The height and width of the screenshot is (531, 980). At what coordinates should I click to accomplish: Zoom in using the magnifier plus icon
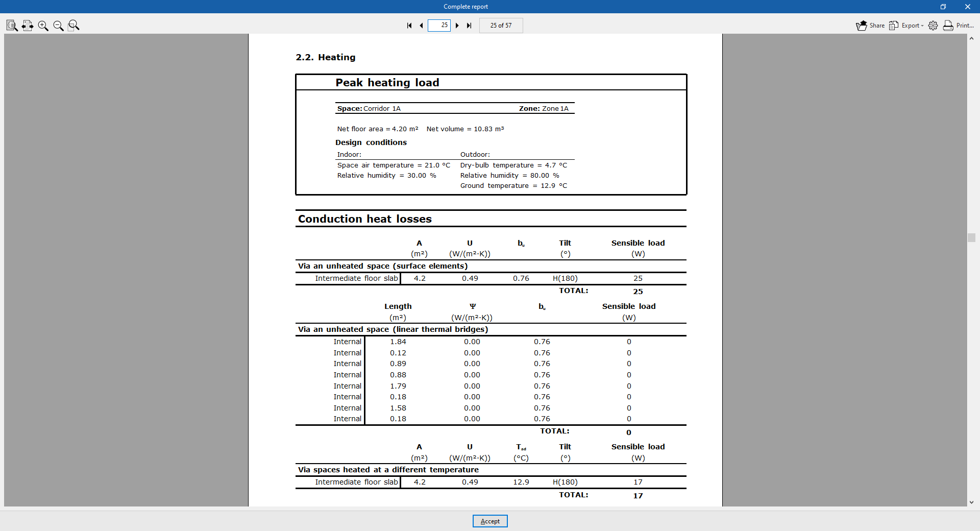(43, 26)
